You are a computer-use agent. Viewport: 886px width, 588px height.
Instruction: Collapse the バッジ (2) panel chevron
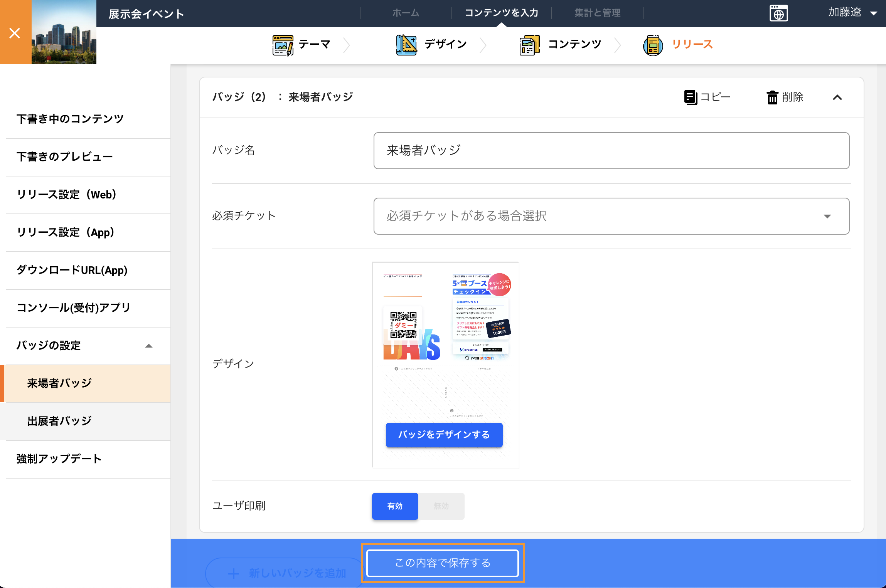pyautogui.click(x=837, y=97)
